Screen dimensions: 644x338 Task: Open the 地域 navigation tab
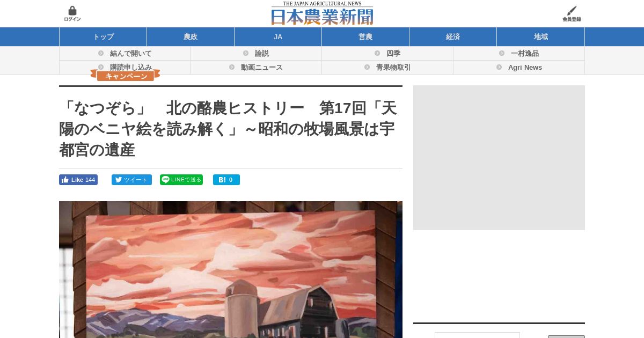541,36
